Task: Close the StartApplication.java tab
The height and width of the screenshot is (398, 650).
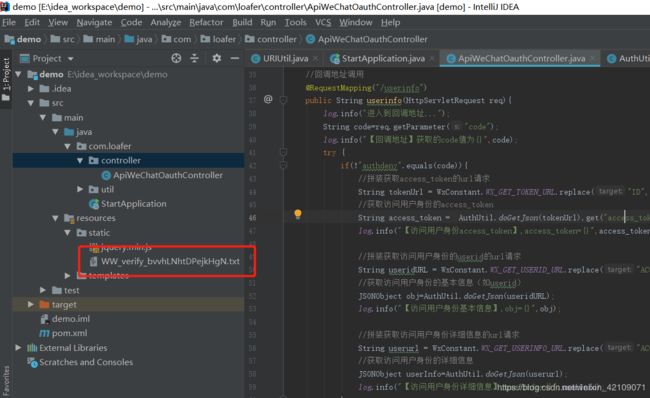Action: [432, 59]
